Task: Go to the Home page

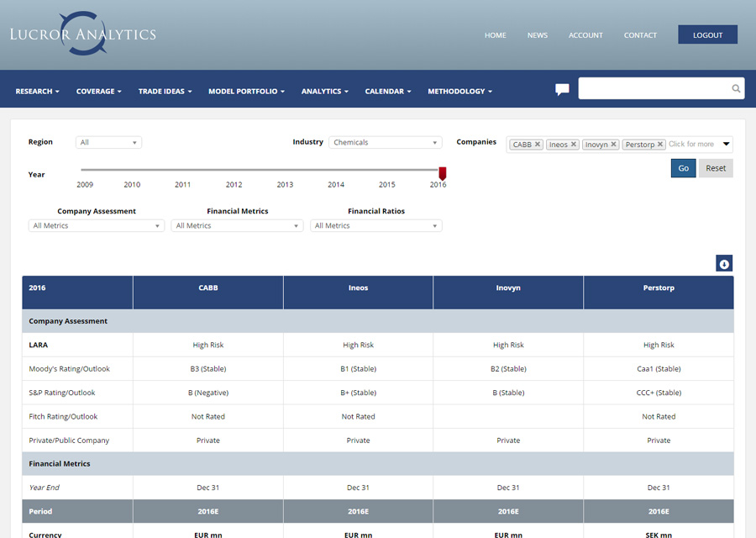Action: [x=495, y=35]
